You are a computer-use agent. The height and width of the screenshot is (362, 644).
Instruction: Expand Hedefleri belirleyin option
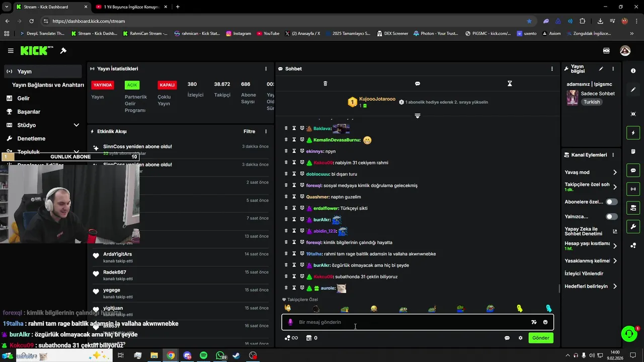pyautogui.click(x=615, y=287)
